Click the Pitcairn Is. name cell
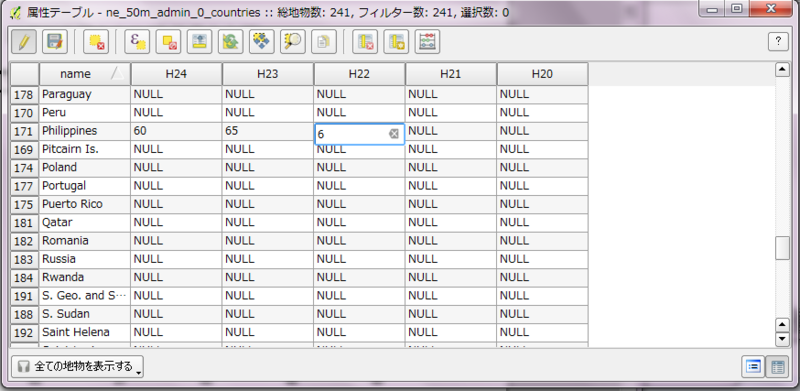 (x=85, y=150)
